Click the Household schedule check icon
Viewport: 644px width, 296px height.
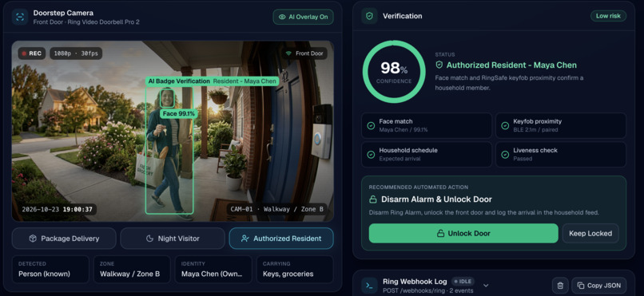(x=371, y=155)
